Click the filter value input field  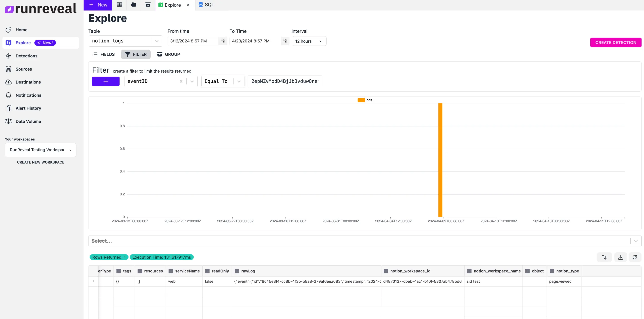point(285,81)
